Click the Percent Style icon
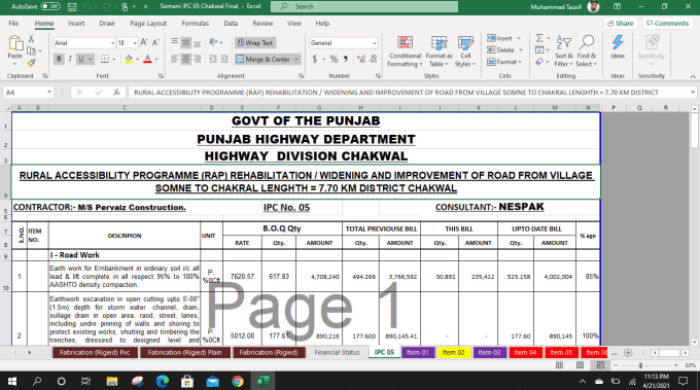The image size is (700, 390). click(333, 59)
